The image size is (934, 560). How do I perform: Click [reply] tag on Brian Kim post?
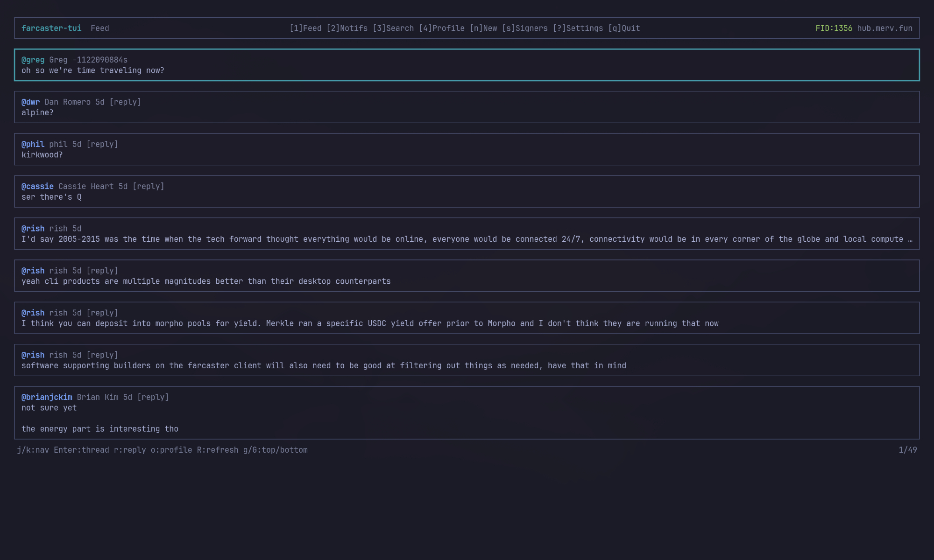[153, 398]
